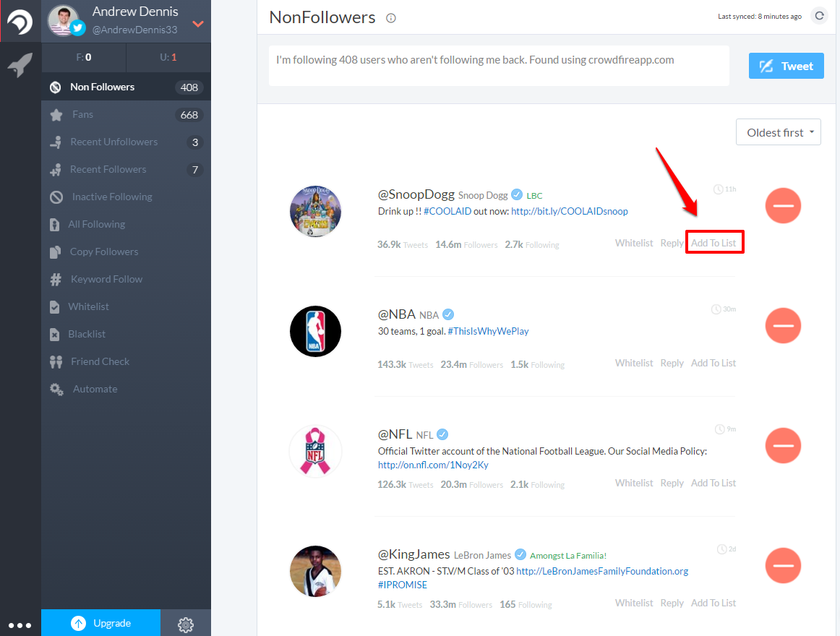840x636 pixels.
Task: Click the Crowdfire logo icon
Action: click(x=20, y=22)
